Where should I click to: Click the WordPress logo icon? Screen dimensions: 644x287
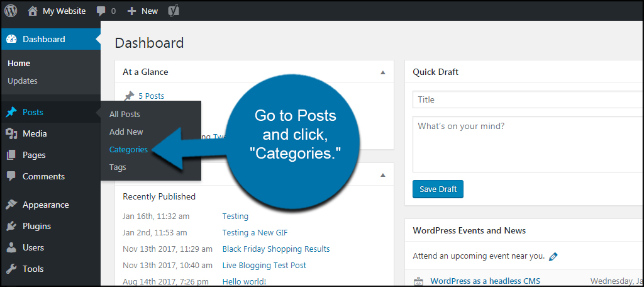[11, 11]
